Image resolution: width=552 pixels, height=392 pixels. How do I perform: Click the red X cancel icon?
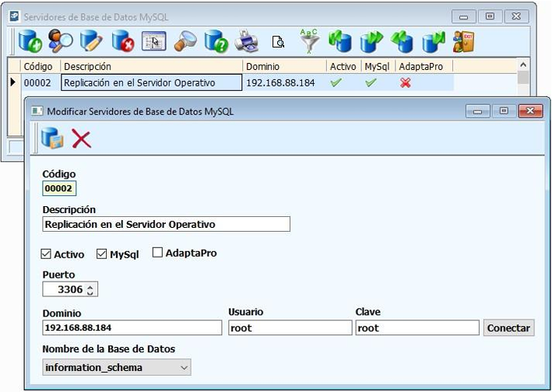coord(82,139)
